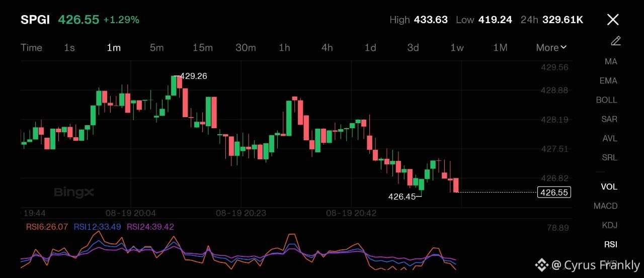Viewport: 644px width, 278px height.
Task: Click the 78.89 RSI axis label
Action: pos(557,228)
